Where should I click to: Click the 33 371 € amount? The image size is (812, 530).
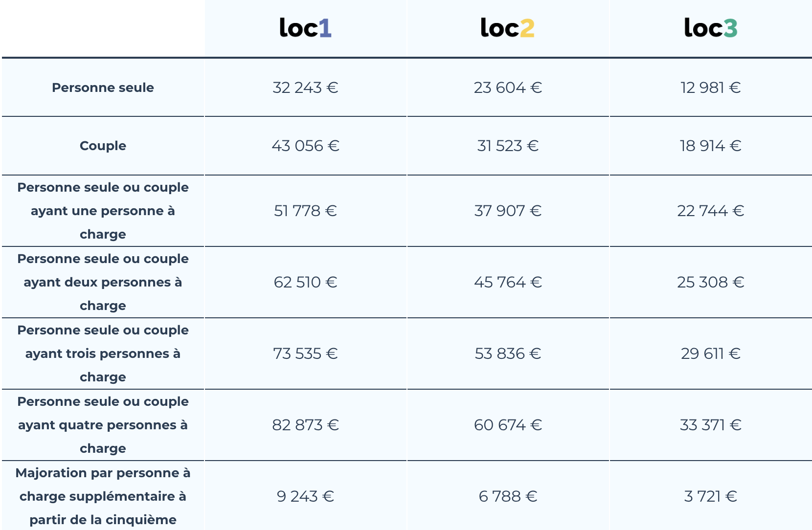pos(710,425)
